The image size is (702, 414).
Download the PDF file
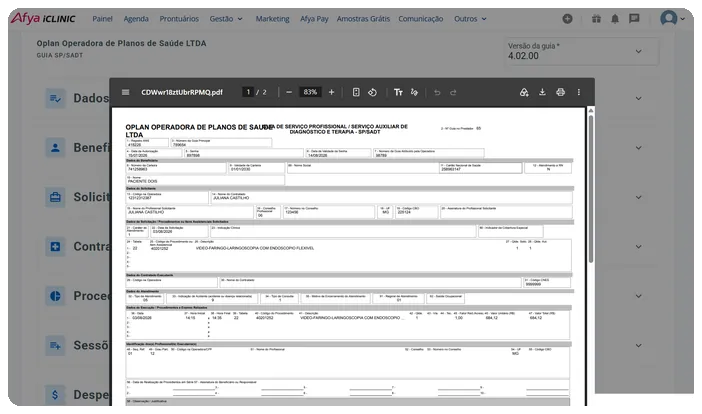point(542,92)
